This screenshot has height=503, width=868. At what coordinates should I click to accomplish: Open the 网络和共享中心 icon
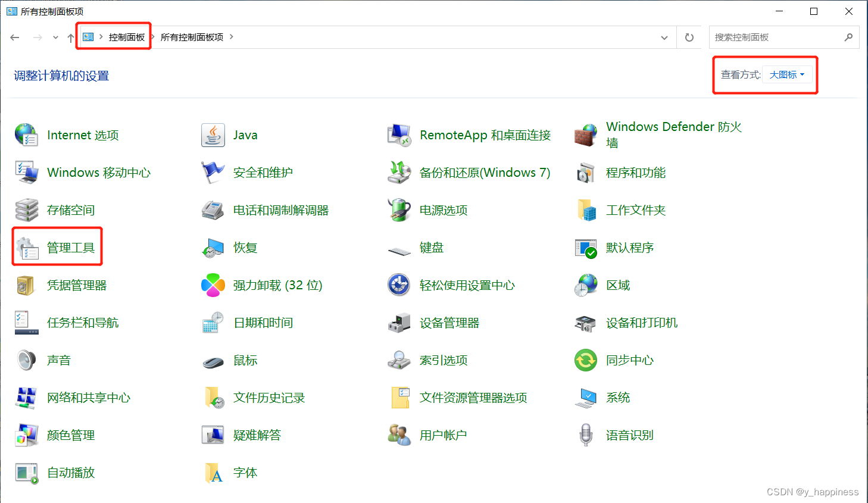click(x=26, y=398)
